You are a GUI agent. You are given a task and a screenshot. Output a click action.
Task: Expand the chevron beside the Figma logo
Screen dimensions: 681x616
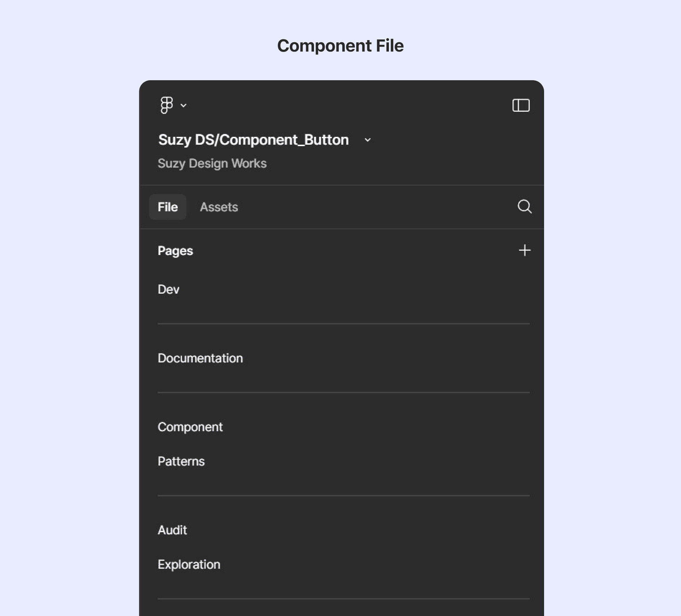(x=184, y=105)
